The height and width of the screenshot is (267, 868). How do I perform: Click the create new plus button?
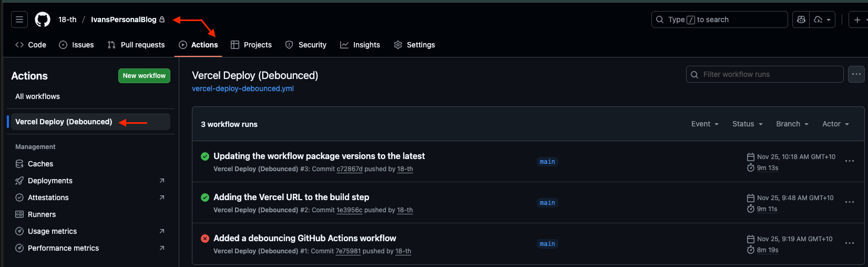857,19
